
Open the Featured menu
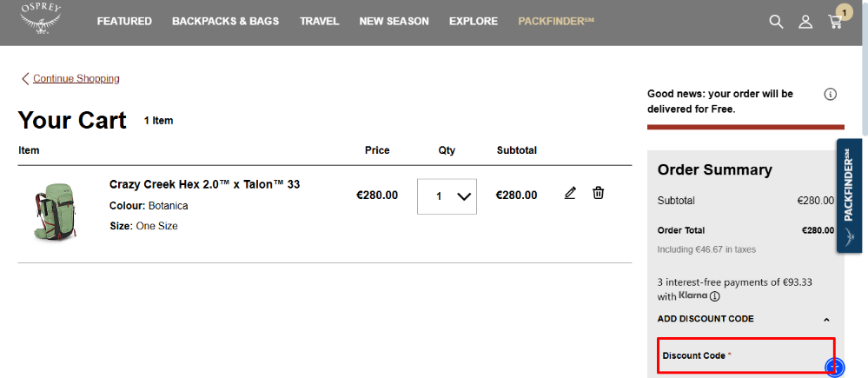click(124, 22)
